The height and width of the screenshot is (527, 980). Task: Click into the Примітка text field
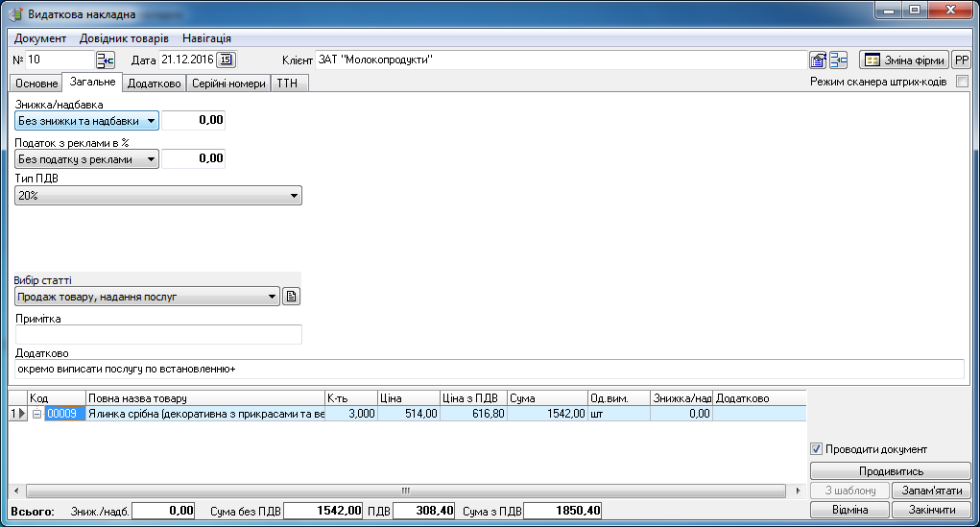click(158, 334)
